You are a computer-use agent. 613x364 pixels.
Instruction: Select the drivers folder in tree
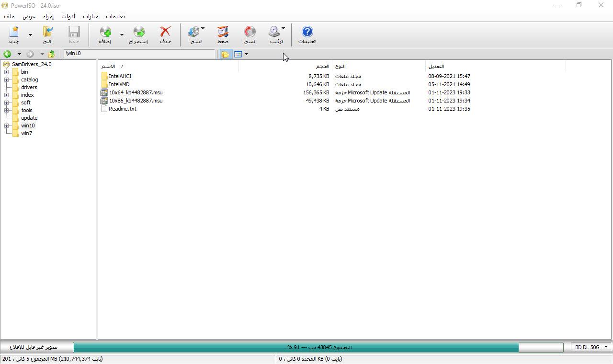29,87
